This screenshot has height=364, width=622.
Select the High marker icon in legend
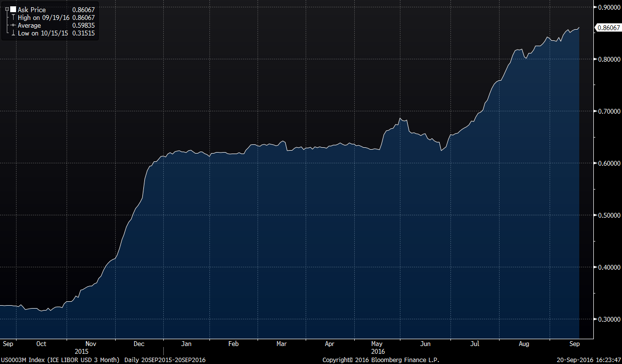(14, 17)
